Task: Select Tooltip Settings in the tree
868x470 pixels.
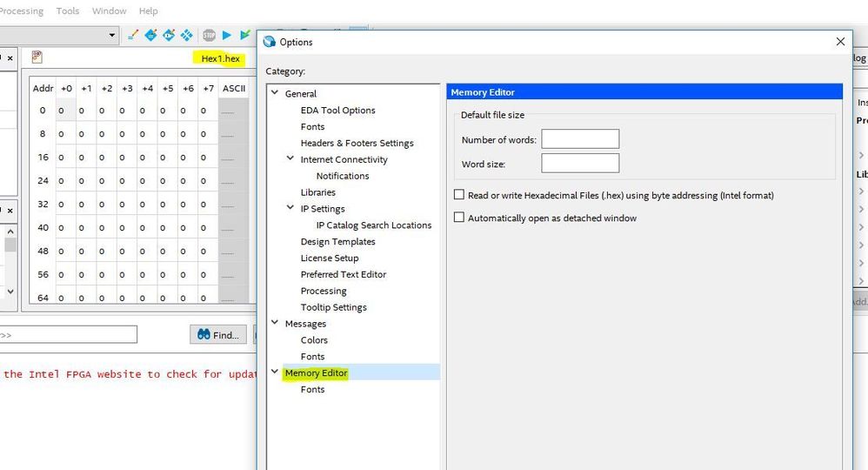Action: pyautogui.click(x=333, y=307)
